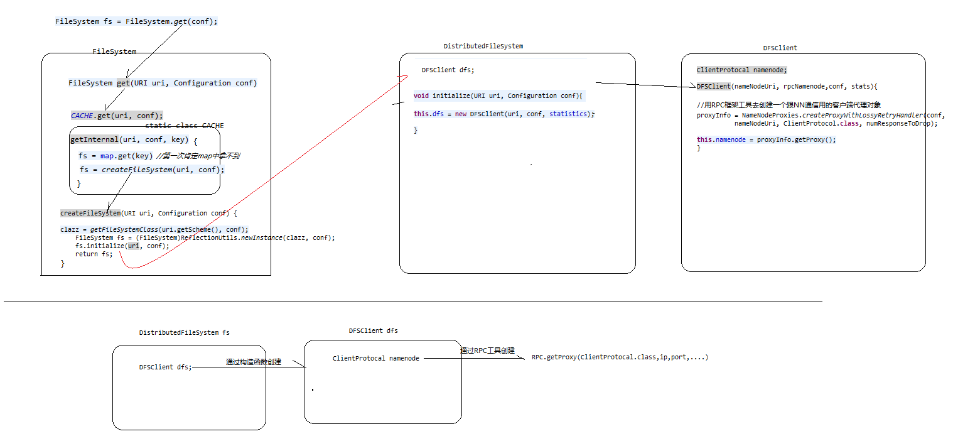Image resolution: width=980 pixels, height=446 pixels.
Task: Click 'FileSystem get(URI uri, Configuration conf)' line
Action: (x=163, y=83)
